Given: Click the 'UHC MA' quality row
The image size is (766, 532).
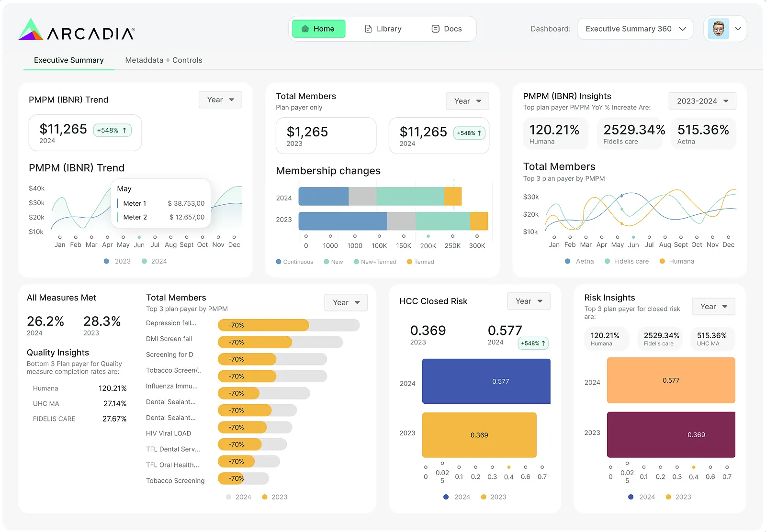Looking at the screenshot, I should coord(79,404).
